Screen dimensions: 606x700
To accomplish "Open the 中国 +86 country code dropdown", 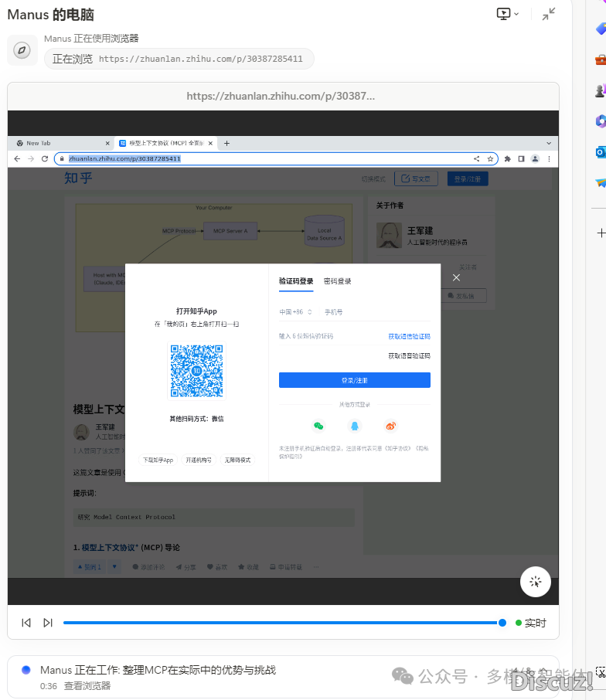I will [x=296, y=312].
